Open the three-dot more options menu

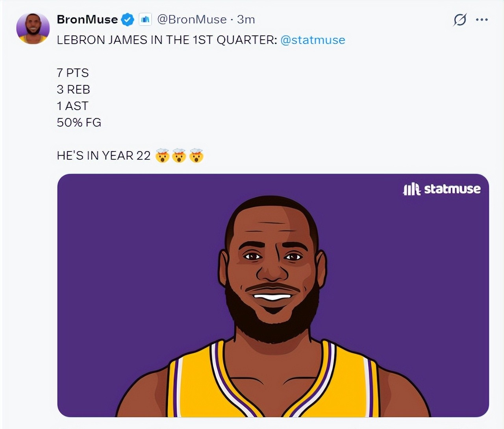482,19
